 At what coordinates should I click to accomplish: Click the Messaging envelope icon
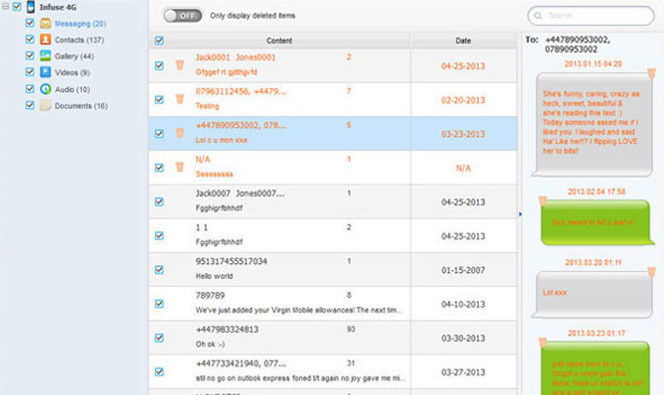[x=45, y=23]
